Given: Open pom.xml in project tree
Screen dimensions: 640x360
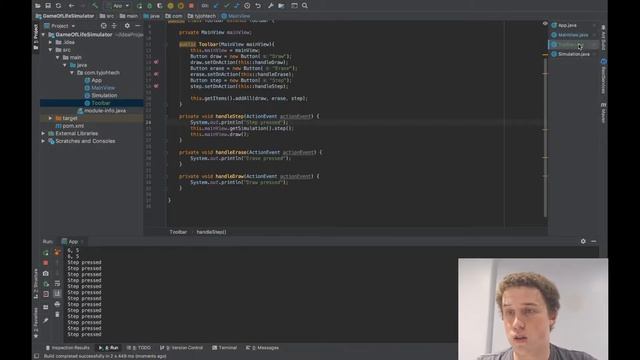Looking at the screenshot, I should tap(70, 126).
